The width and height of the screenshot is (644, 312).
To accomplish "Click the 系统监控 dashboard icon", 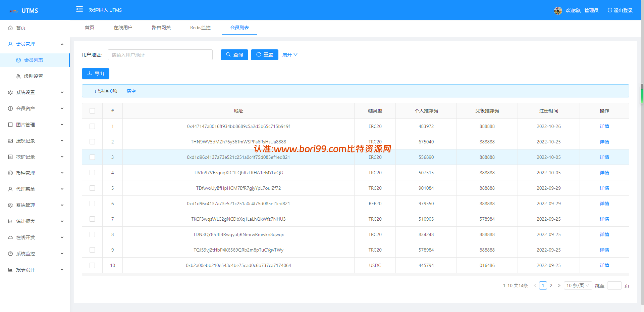I will (x=10, y=254).
